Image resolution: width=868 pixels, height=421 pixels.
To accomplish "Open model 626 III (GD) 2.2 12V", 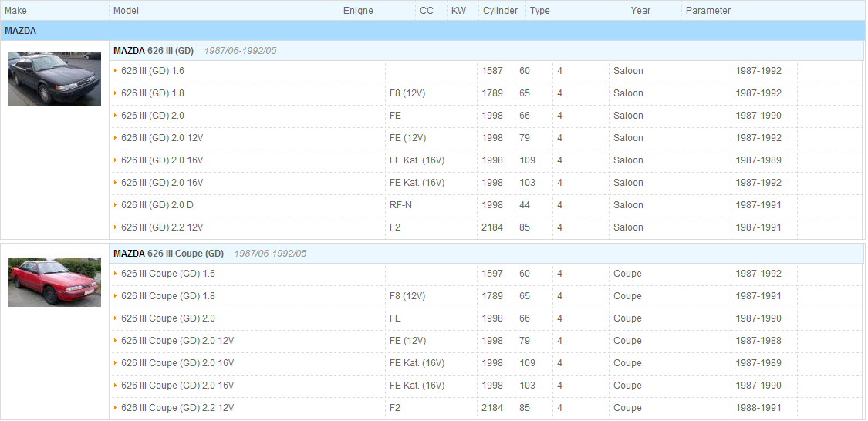I will pos(162,227).
